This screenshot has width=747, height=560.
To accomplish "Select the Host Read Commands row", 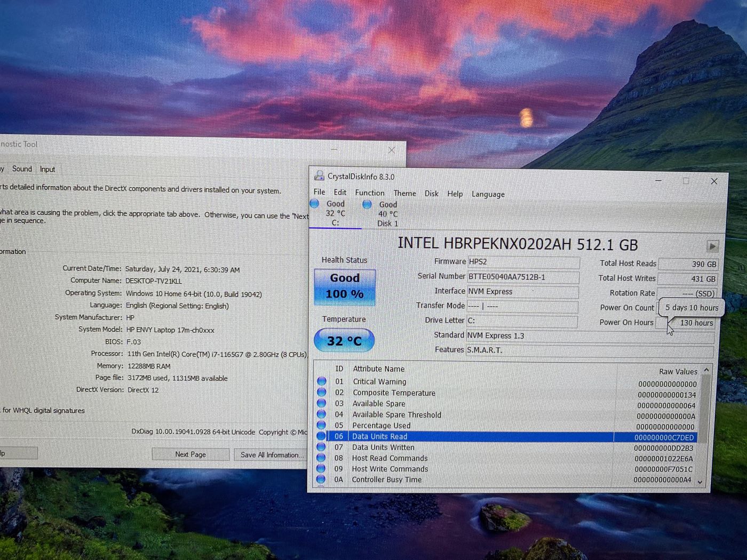I will click(507, 458).
